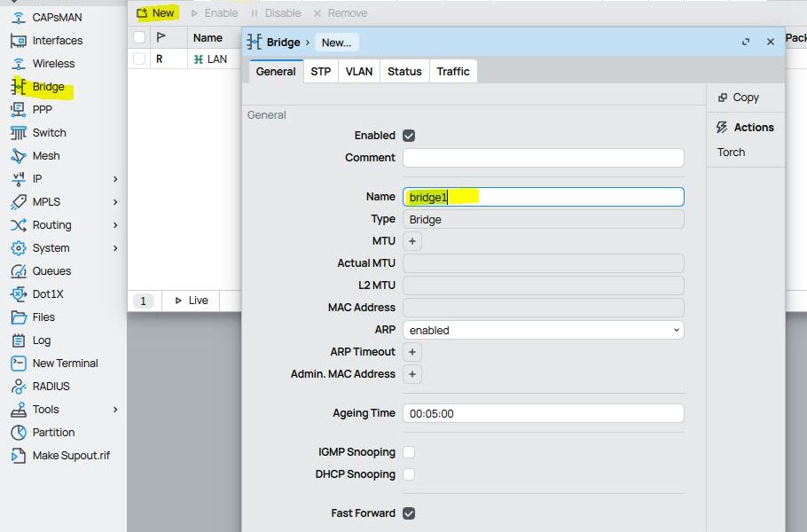Click the Torch action

[732, 153]
